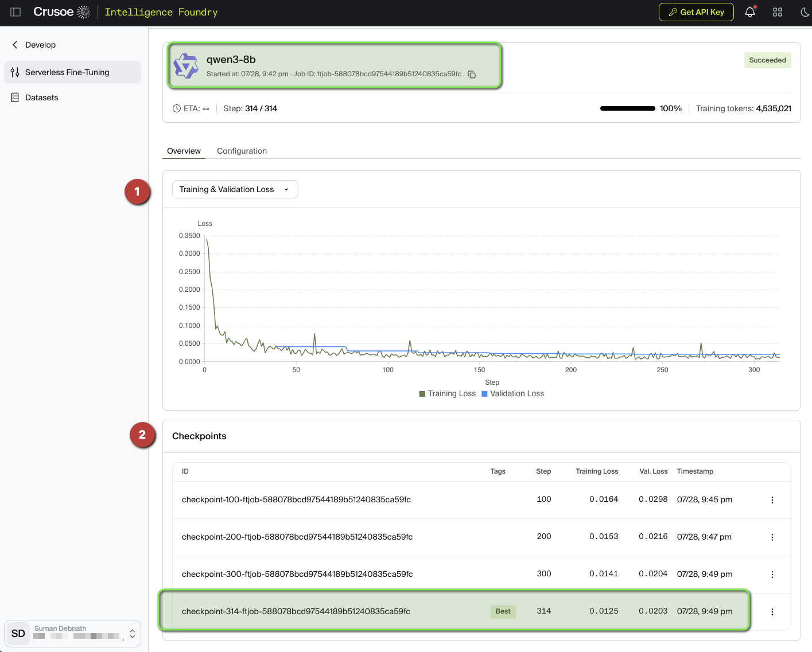The width and height of the screenshot is (812, 652).
Task: Click the SD user avatar
Action: 18,634
